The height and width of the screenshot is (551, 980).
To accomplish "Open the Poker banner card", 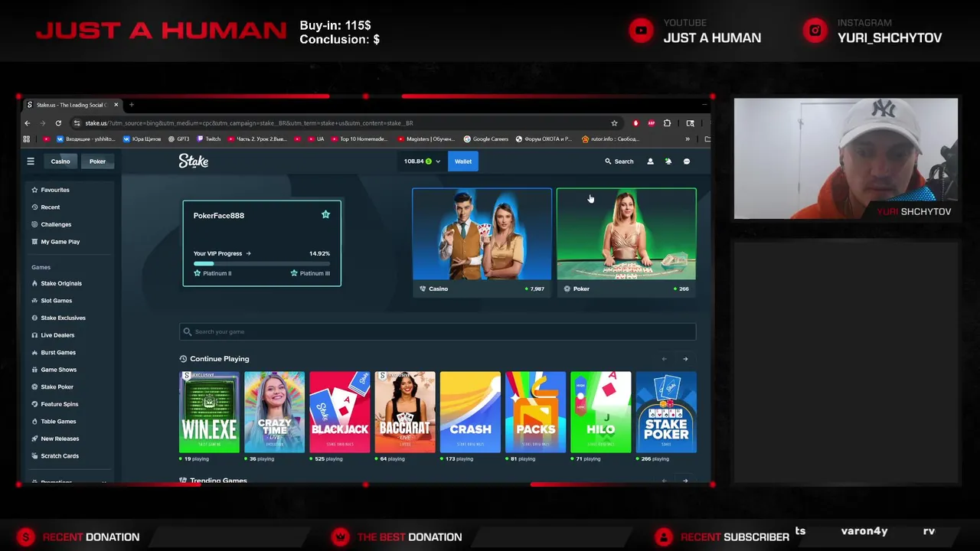I will (626, 242).
